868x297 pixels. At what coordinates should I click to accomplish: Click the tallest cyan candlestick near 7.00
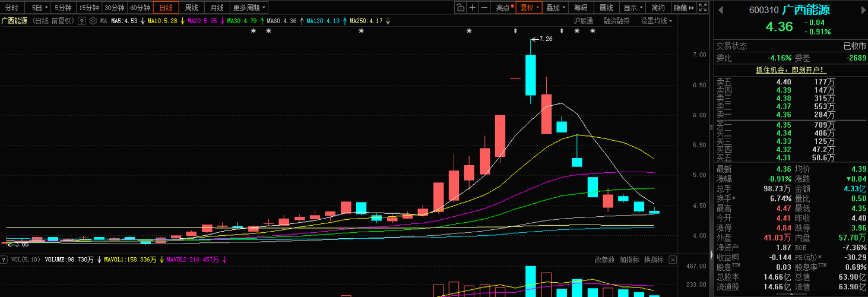pyautogui.click(x=531, y=75)
